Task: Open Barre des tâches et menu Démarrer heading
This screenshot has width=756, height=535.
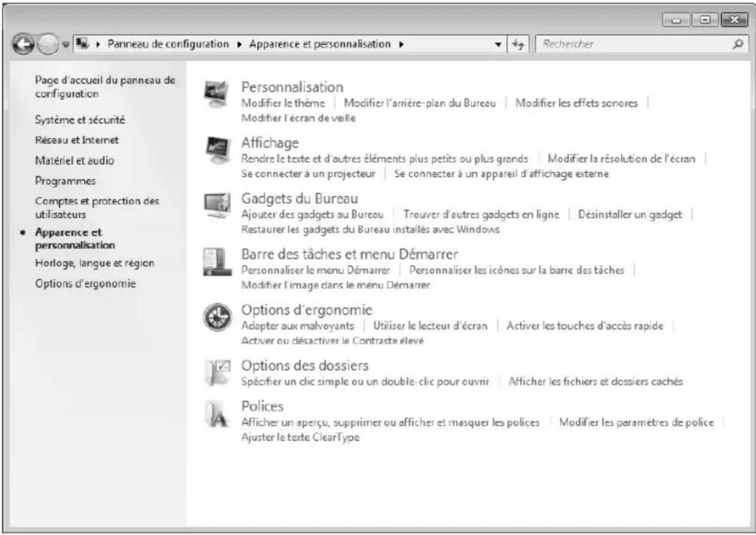Action: pos(350,254)
